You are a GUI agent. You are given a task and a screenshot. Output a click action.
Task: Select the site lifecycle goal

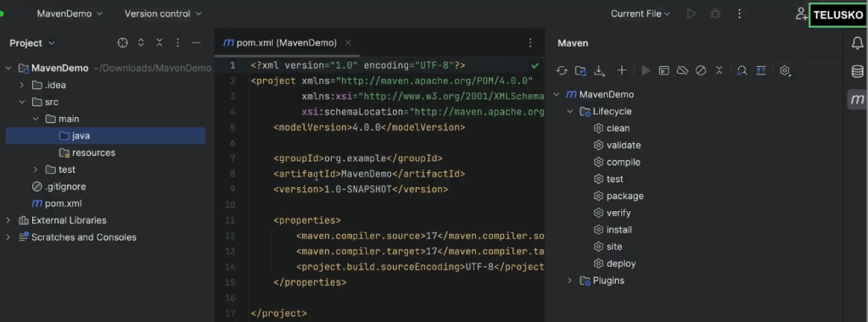(x=608, y=247)
